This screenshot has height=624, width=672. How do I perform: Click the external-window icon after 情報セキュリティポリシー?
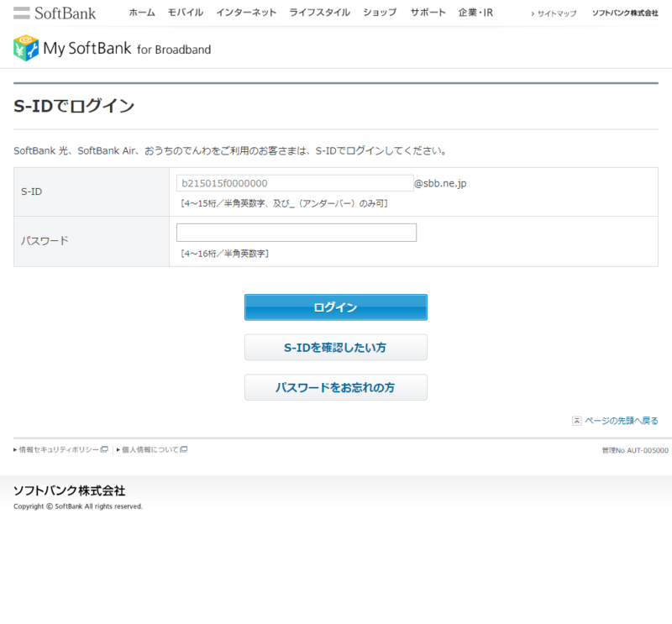104,449
